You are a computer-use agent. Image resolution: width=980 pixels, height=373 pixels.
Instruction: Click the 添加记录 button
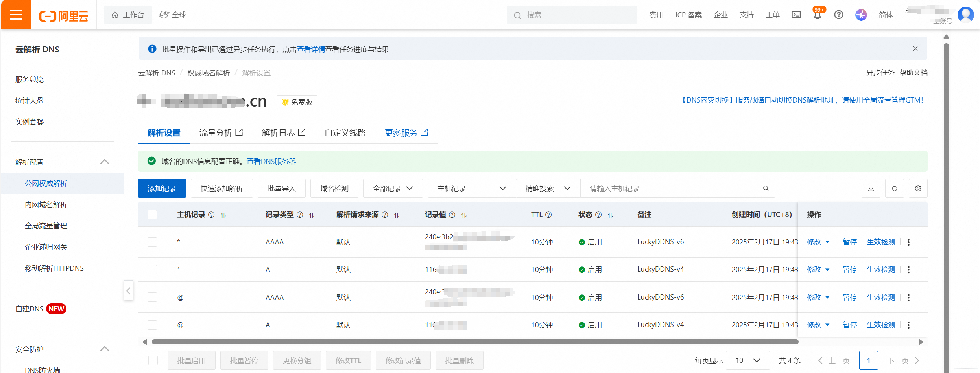click(162, 188)
